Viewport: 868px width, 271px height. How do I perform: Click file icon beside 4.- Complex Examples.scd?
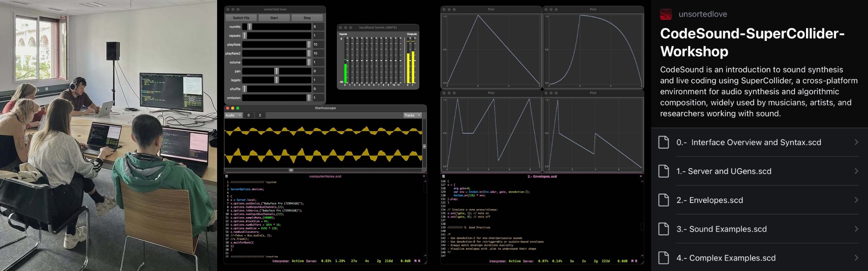[x=664, y=258]
